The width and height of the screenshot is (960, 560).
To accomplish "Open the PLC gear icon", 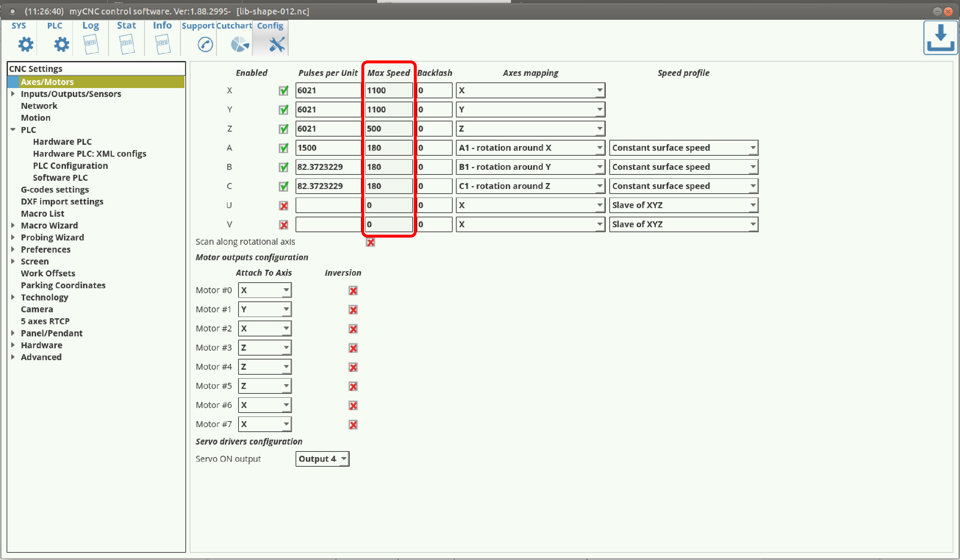I will pyautogui.click(x=61, y=44).
